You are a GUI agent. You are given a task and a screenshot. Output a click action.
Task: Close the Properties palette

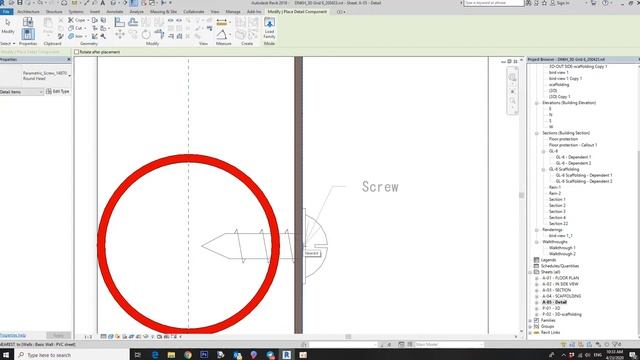(69, 60)
